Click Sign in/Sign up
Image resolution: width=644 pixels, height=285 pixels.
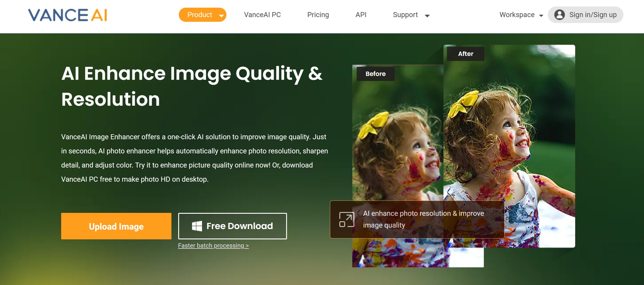coord(593,15)
